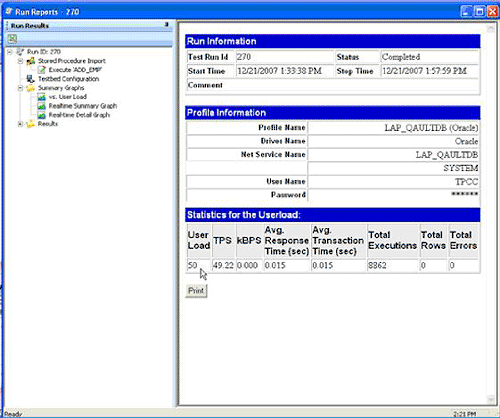
Task: Click the Net Service Name value LAP_QAULTDB
Action: [447, 155]
